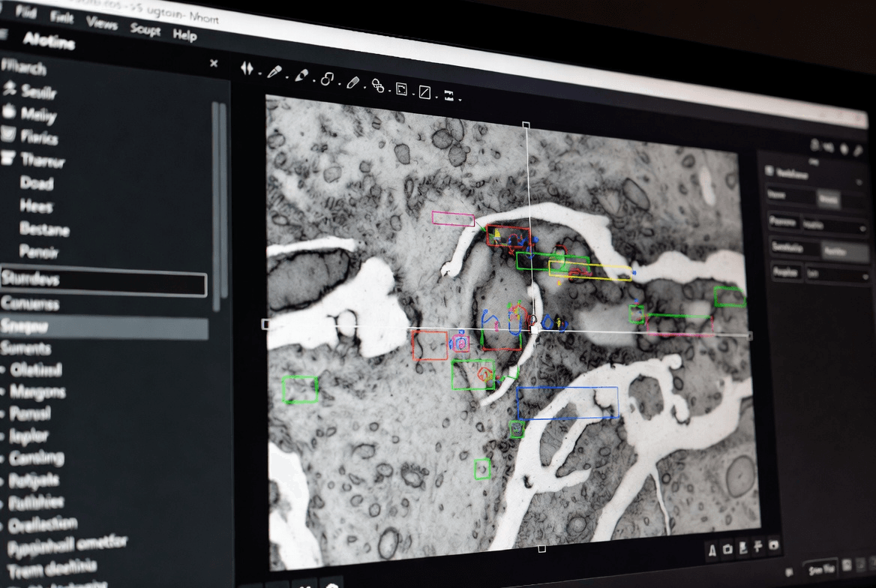Open the dropdown arrow after the diagonal line tool
The height and width of the screenshot is (588, 876).
[x=436, y=97]
